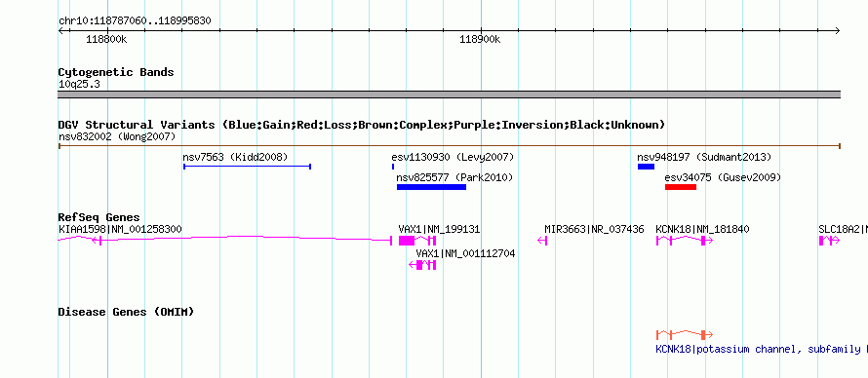Screen dimensions: 868x378
Task: Click the red esv34075 loss variant bar
Action: [x=681, y=187]
